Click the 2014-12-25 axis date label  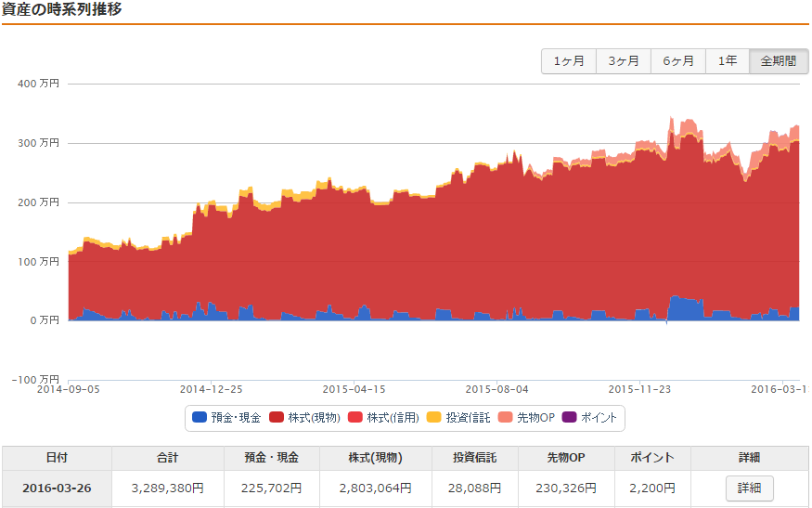click(x=212, y=390)
